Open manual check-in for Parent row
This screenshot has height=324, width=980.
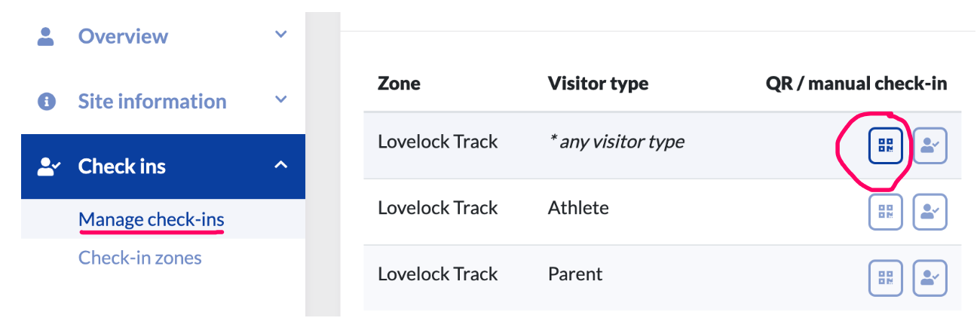[930, 278]
